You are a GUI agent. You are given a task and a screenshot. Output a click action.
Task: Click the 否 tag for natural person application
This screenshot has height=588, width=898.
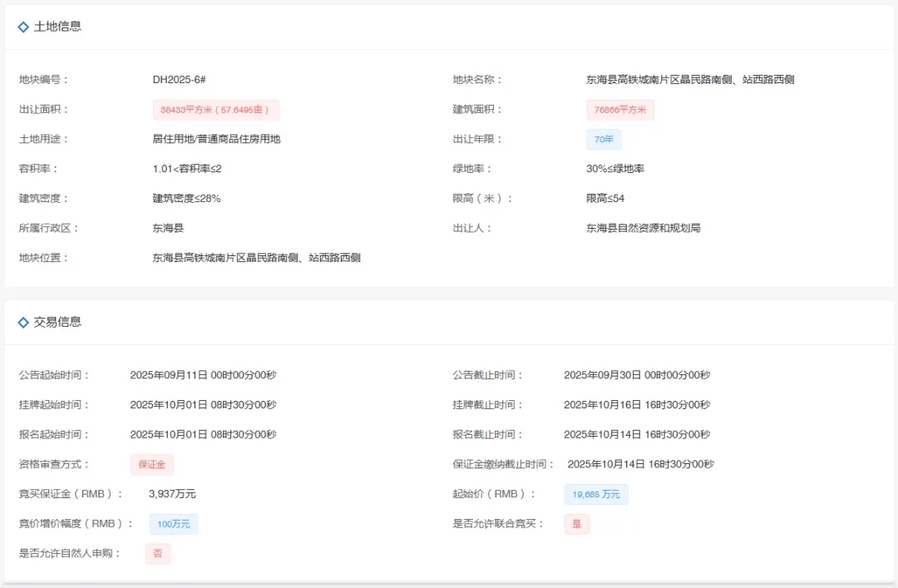(158, 554)
